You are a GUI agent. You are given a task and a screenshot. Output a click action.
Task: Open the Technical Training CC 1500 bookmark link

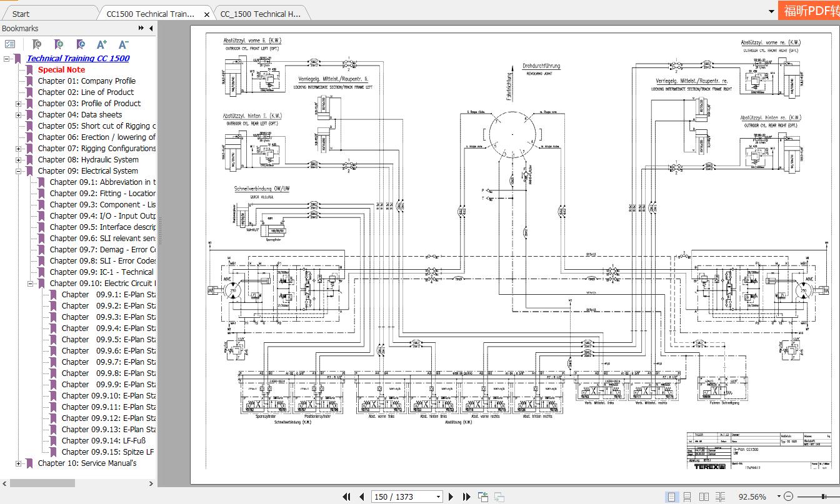click(78, 58)
